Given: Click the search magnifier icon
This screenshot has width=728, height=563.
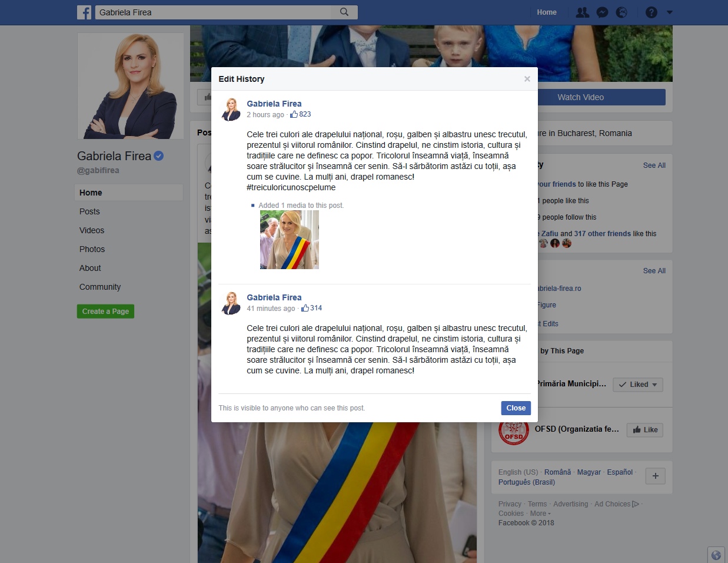Looking at the screenshot, I should (x=344, y=12).
